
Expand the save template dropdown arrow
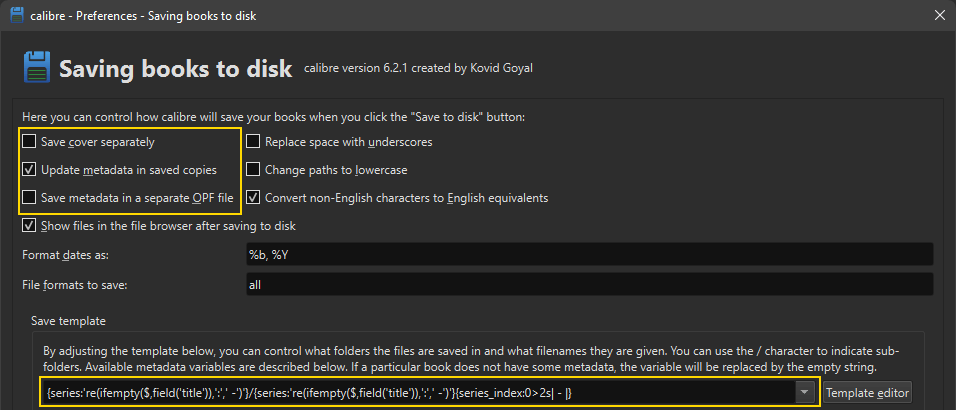point(805,393)
